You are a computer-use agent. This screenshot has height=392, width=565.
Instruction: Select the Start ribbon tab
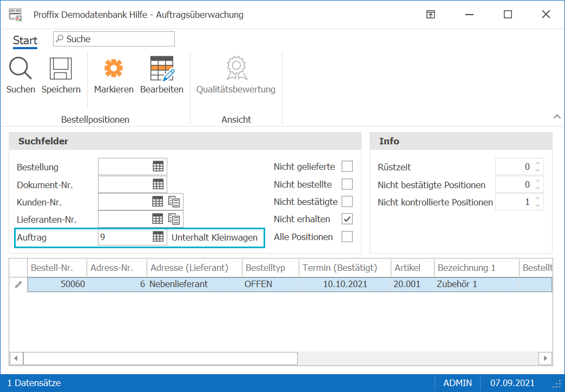pos(25,41)
